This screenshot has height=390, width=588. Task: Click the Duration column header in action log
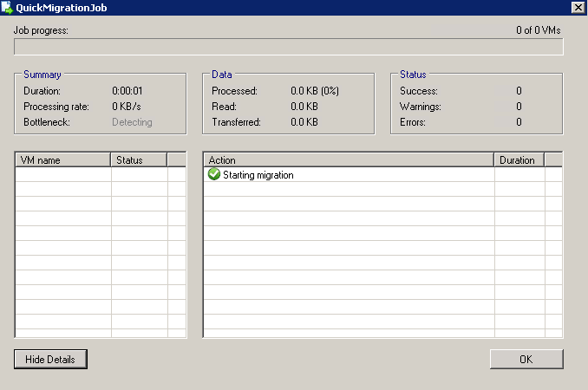coord(519,160)
